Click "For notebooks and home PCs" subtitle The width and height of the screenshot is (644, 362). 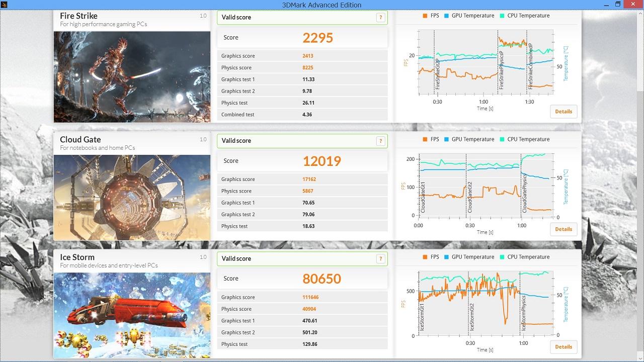point(98,148)
